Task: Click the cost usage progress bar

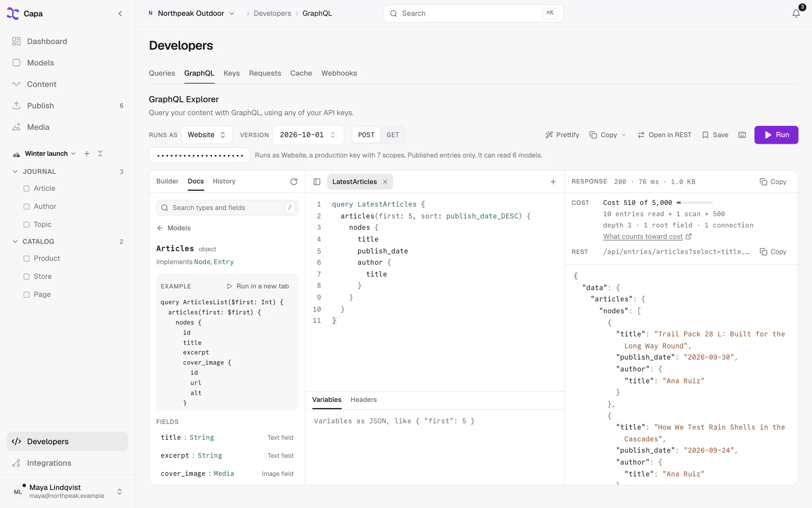Action: 694,203
